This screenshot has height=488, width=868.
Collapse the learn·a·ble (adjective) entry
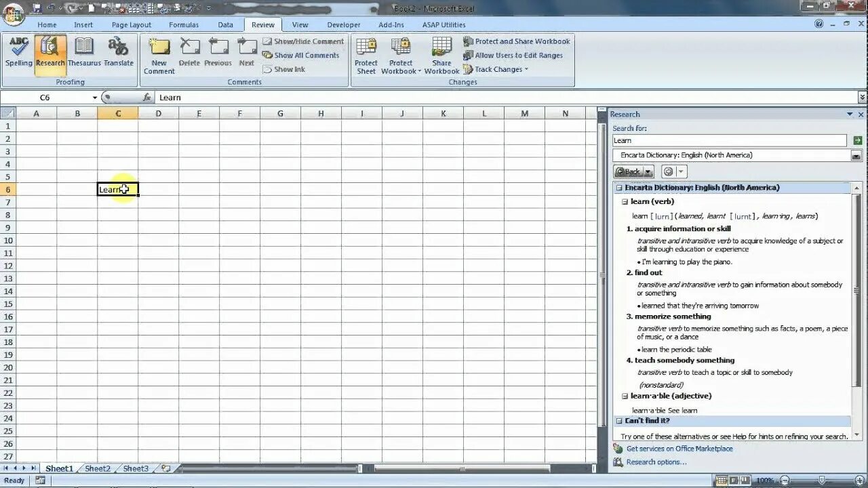coord(625,396)
